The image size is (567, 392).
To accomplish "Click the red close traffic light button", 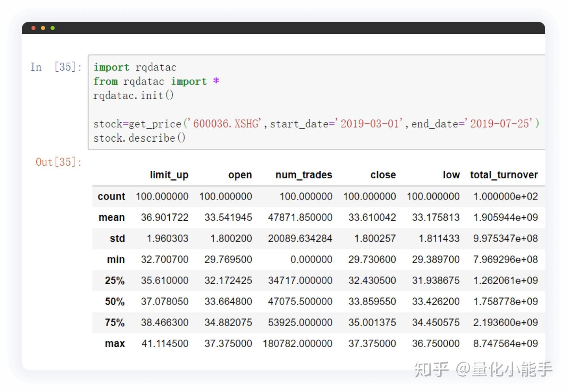I will point(33,28).
